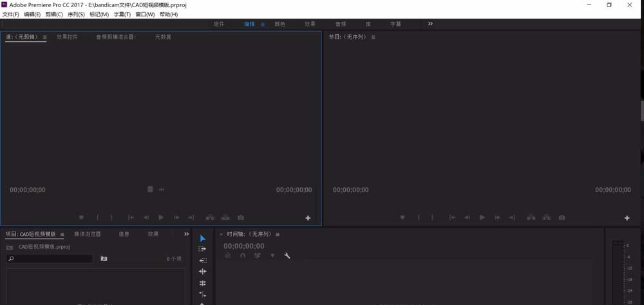The height and width of the screenshot is (305, 644).
Task: Open timeline wrench settings
Action: (287, 256)
